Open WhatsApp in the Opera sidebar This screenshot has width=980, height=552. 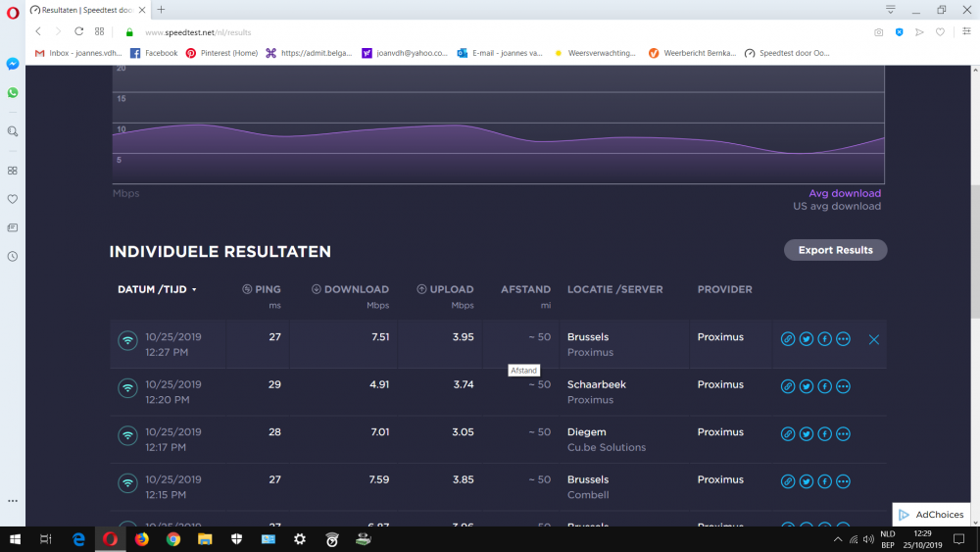coord(13,92)
